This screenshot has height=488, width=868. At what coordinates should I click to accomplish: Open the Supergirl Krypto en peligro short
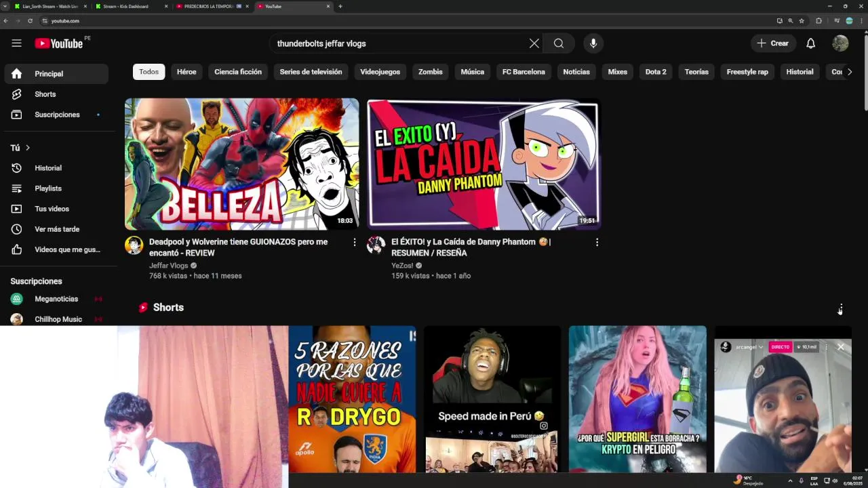[637, 399]
